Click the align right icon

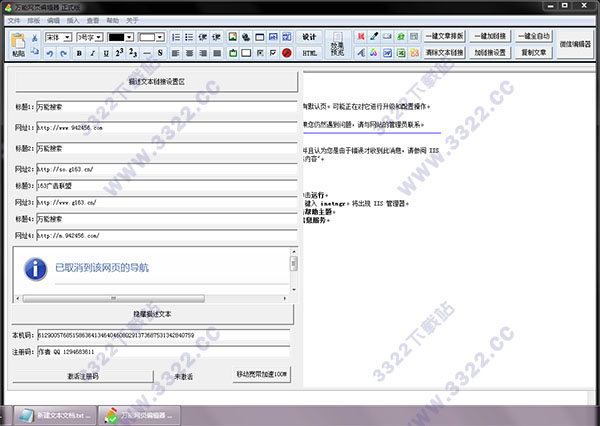203,53
